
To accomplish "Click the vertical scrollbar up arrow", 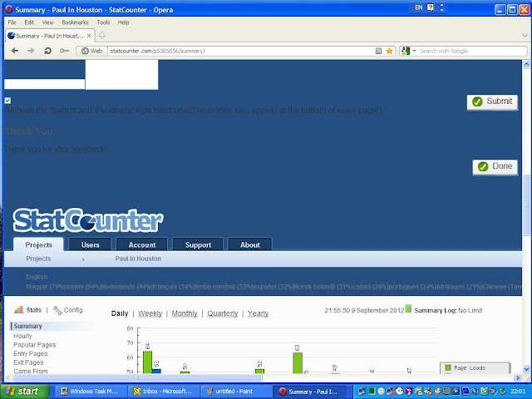I will (x=526, y=64).
